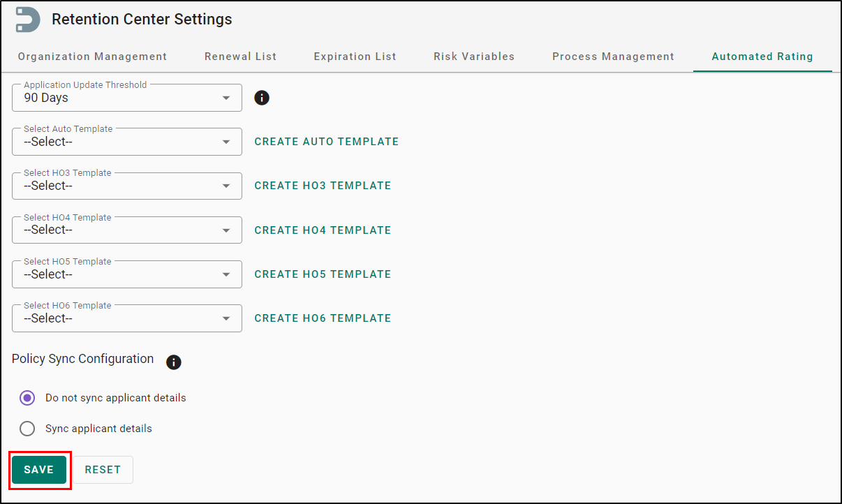Expand Select HO4 Template dropdown
842x504 pixels.
(x=127, y=230)
